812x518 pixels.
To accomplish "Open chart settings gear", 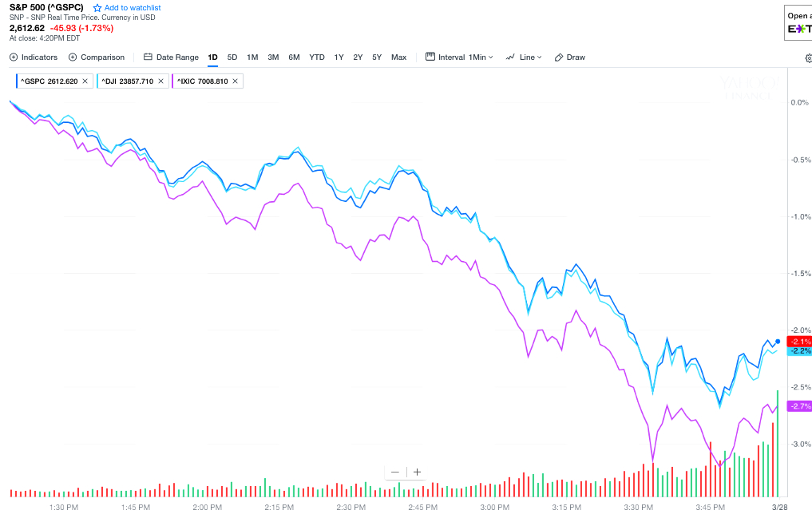I will (808, 58).
